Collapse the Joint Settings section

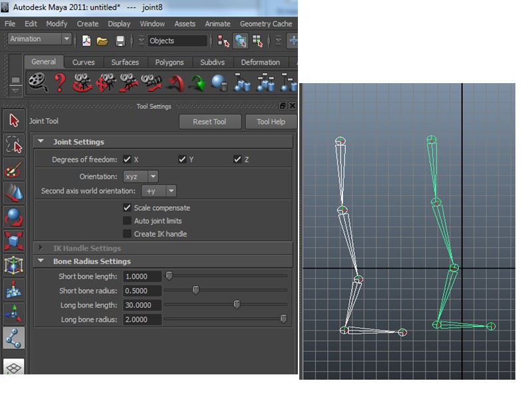[41, 141]
